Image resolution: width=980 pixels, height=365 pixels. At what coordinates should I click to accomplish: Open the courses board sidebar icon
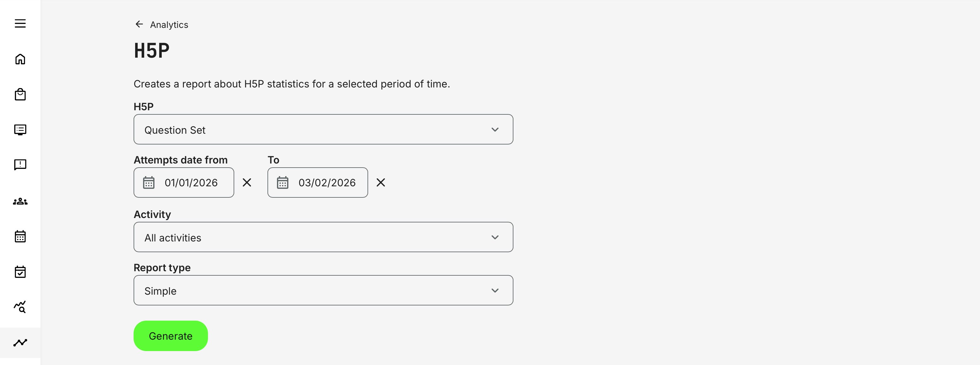click(20, 130)
